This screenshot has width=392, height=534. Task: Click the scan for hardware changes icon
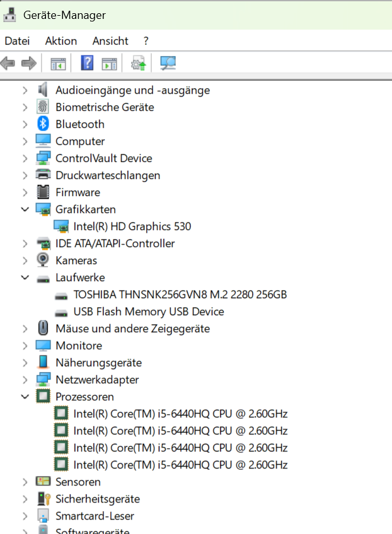168,63
